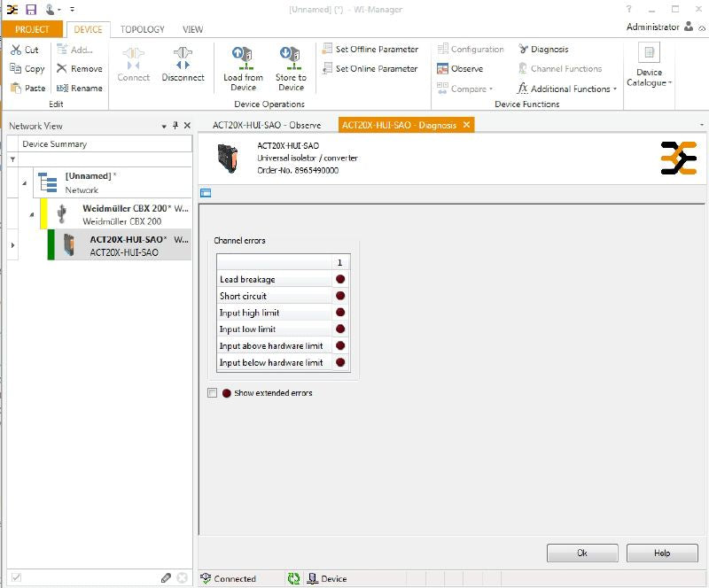
Task: Click the Lead breakage status indicator
Action: point(339,280)
